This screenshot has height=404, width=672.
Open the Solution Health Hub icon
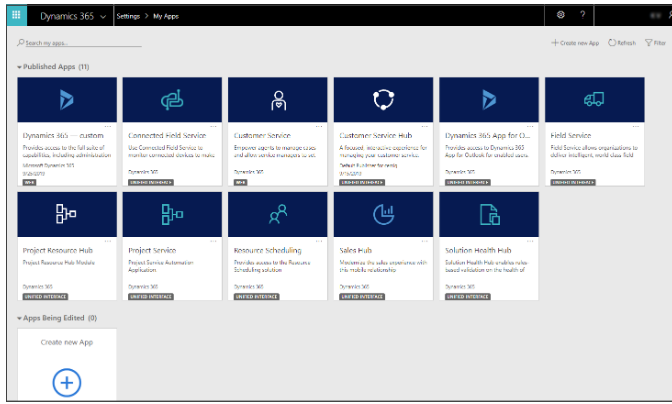(490, 215)
